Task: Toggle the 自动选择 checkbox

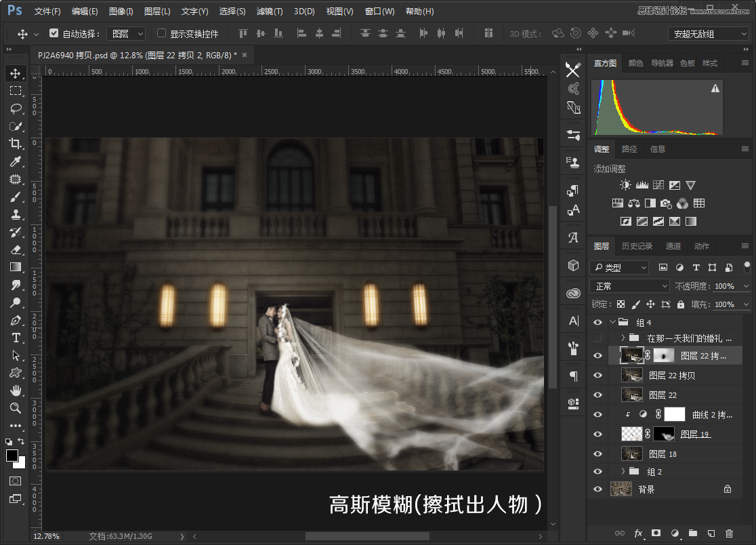Action: pyautogui.click(x=53, y=33)
